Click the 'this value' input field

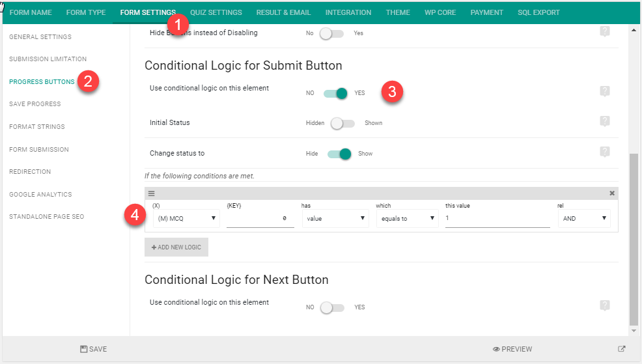497,219
